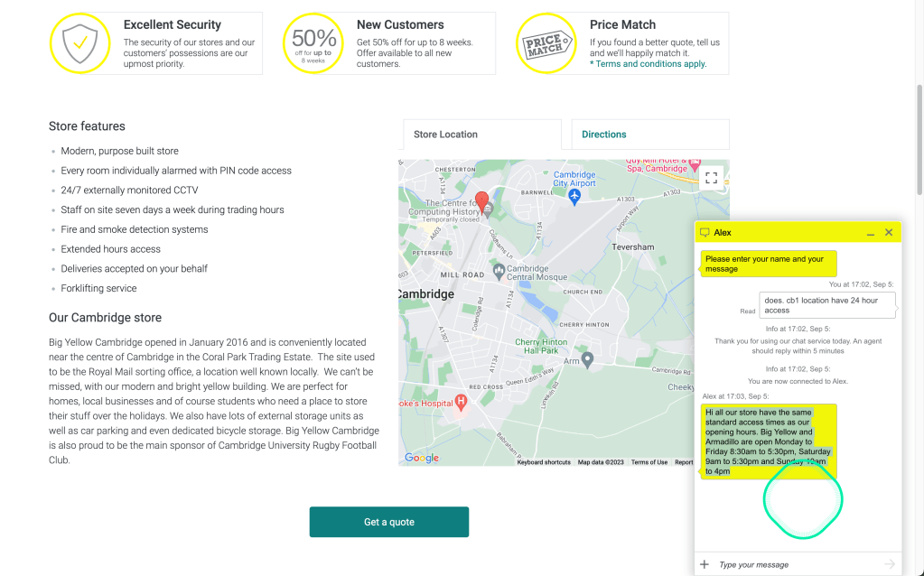Click the Map data ©2023 text

pyautogui.click(x=601, y=462)
